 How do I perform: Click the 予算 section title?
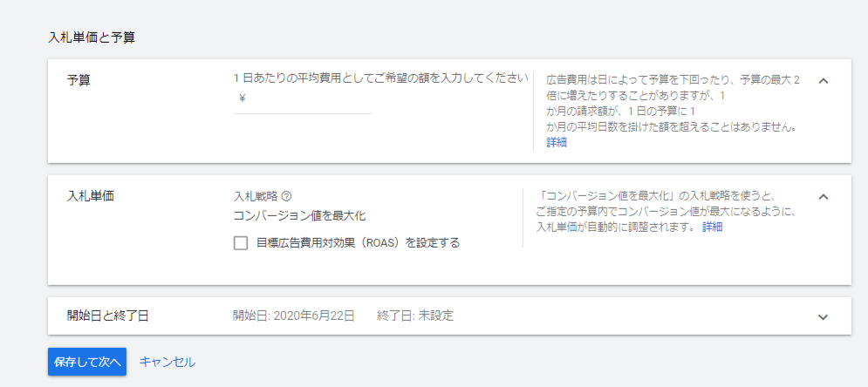tap(79, 80)
